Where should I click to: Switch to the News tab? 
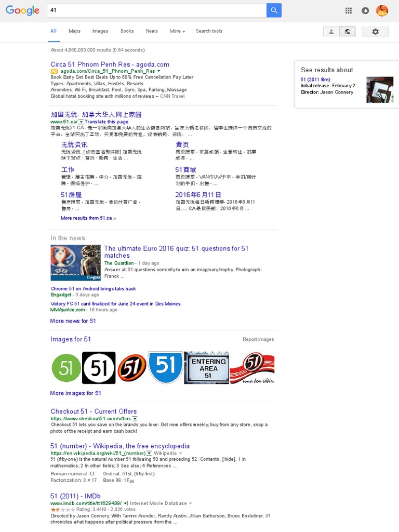[x=152, y=31]
